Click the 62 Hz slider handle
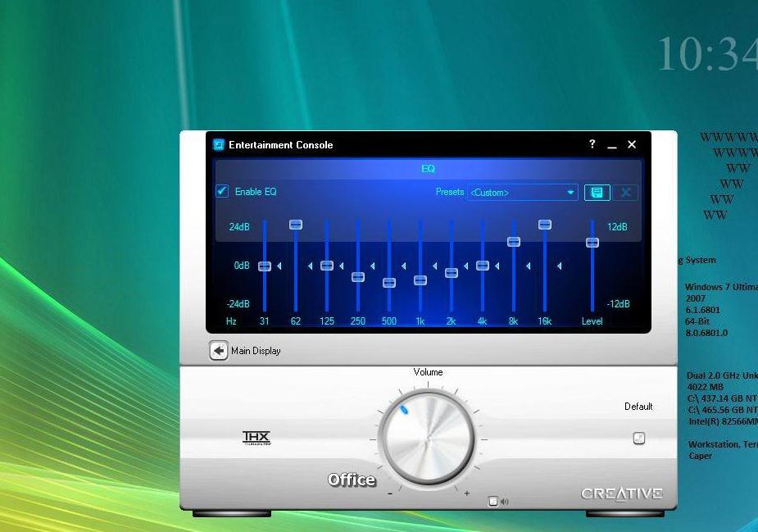This screenshot has height=532, width=758. point(296,225)
